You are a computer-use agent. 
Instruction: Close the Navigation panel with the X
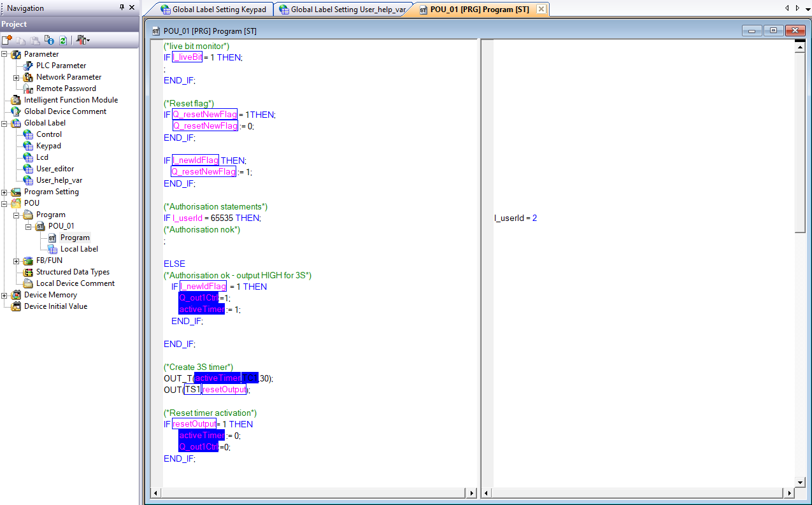click(x=132, y=8)
